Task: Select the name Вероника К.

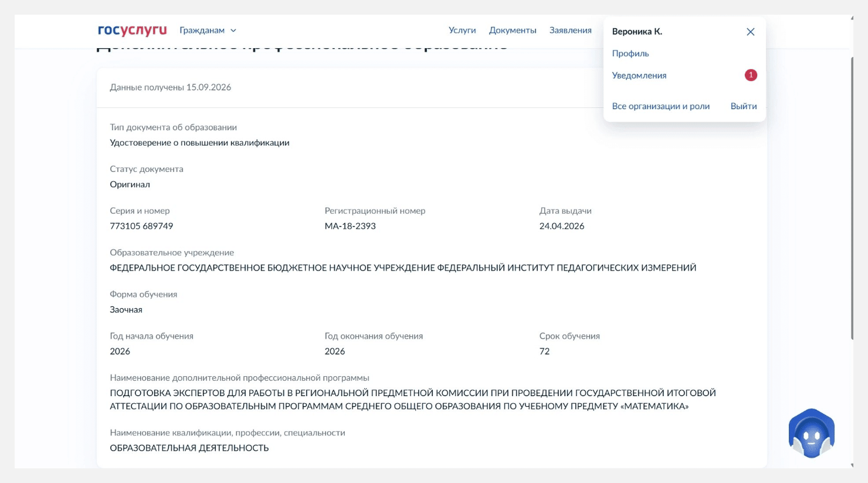Action: click(x=637, y=32)
